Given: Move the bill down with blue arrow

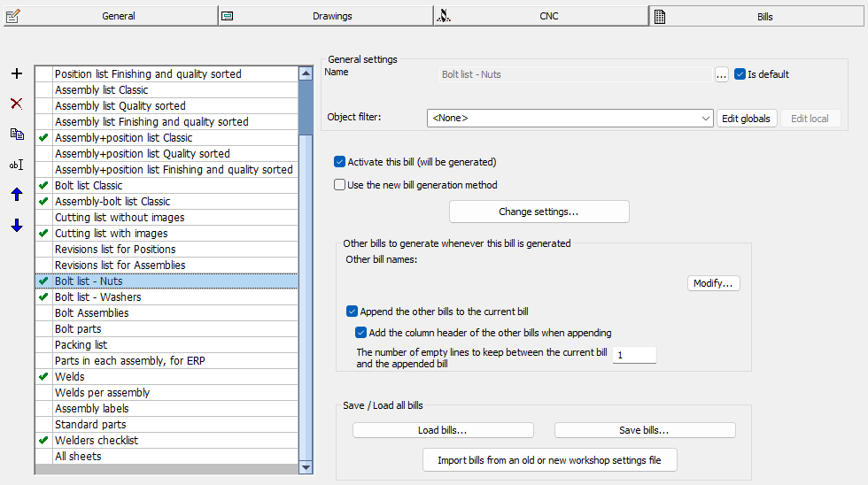Looking at the screenshot, I should pyautogui.click(x=16, y=226).
